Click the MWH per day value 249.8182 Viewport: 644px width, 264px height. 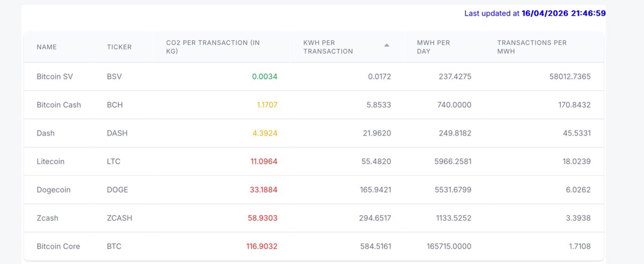[455, 133]
